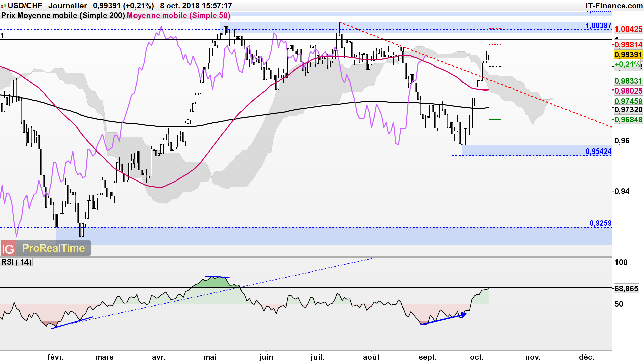
Task: Click the mai time axis label
Action: [x=210, y=357]
